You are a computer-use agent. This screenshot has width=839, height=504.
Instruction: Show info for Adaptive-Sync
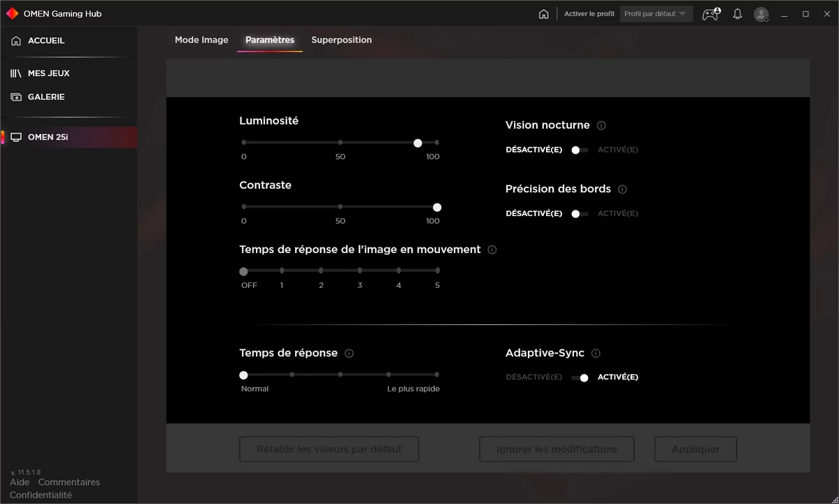tap(596, 354)
